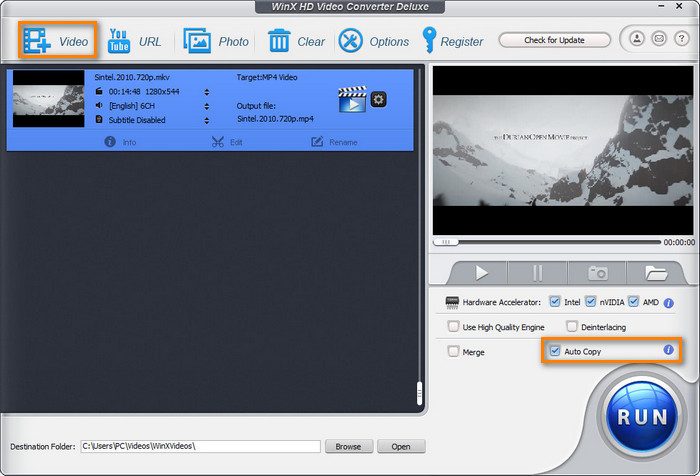Open the snapshot folder icon
This screenshot has height=476, width=700.
tap(655, 273)
